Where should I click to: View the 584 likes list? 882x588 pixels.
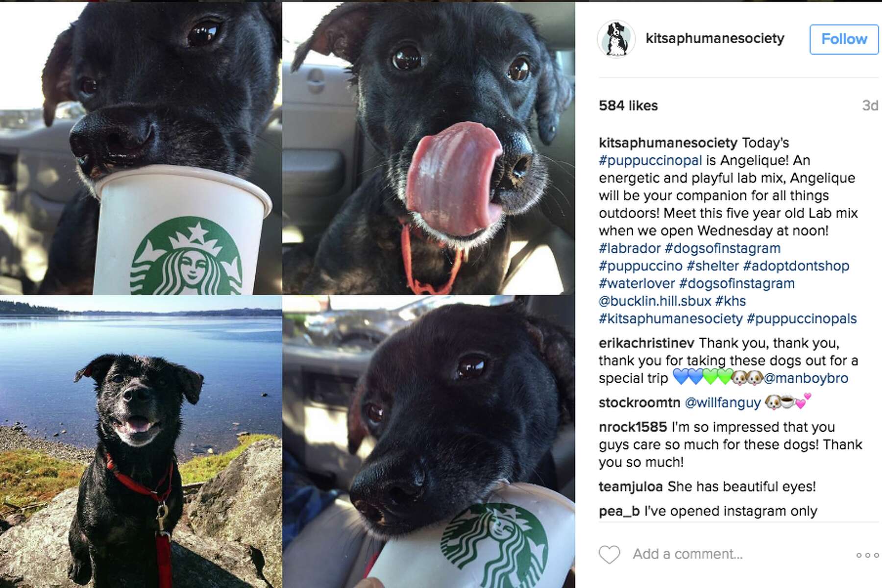pyautogui.click(x=628, y=106)
